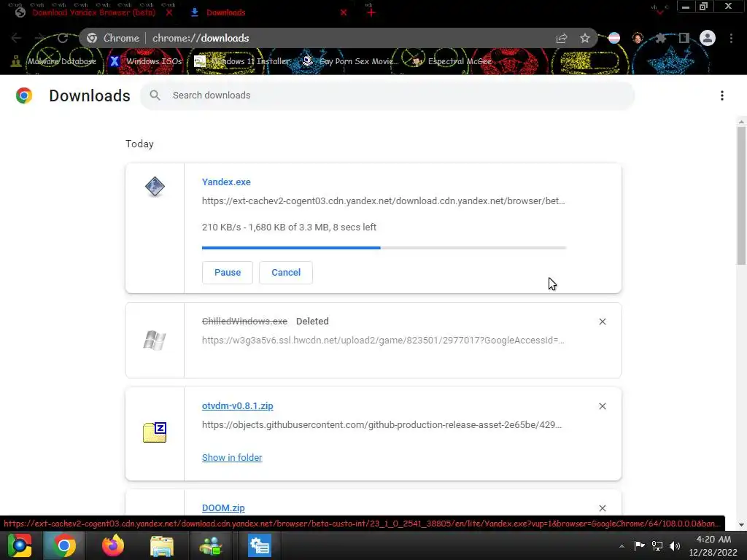Open Windows 11 Installer bookmark
The width and height of the screenshot is (747, 560).
tap(242, 61)
